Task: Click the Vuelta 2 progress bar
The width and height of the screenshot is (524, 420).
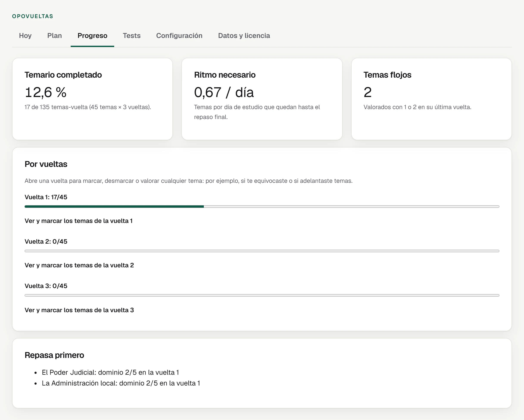Action: tap(262, 251)
